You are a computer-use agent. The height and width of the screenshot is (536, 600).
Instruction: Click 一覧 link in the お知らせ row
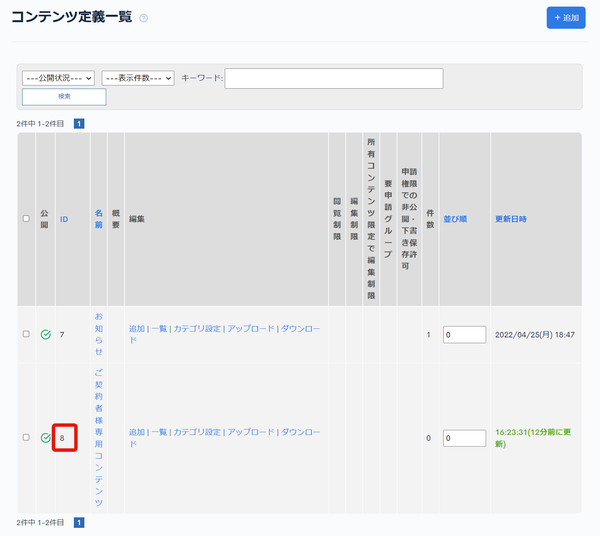(159, 329)
